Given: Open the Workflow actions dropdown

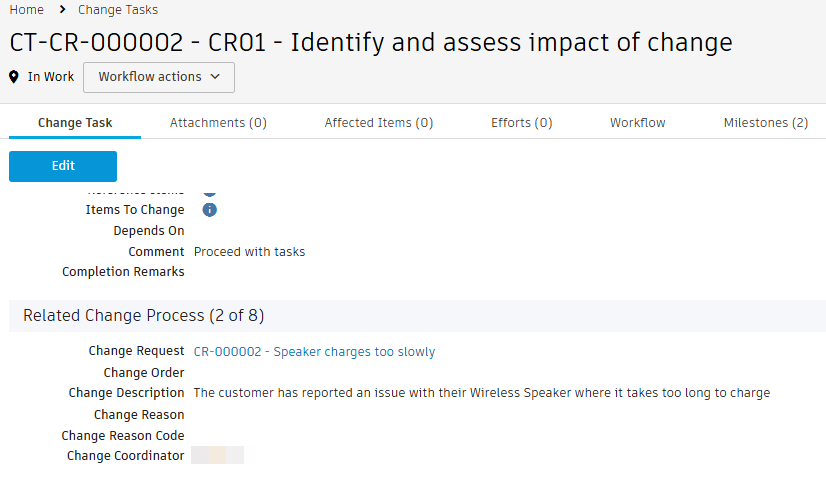Looking at the screenshot, I should coord(159,77).
